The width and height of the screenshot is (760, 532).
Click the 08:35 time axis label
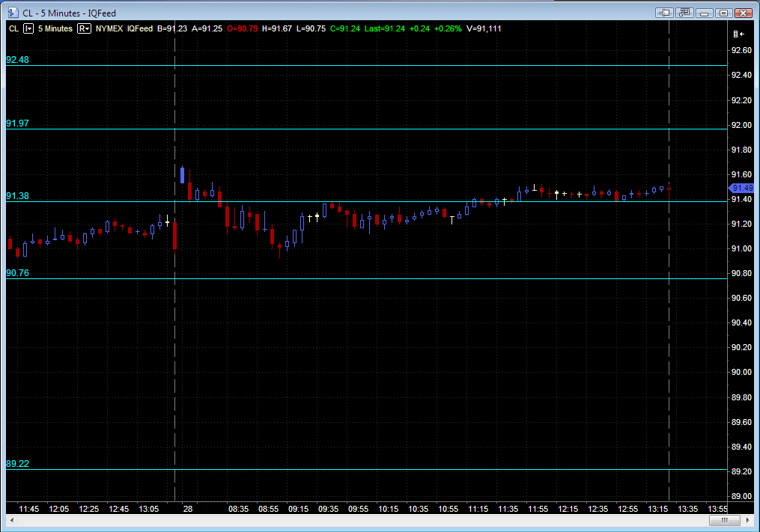click(x=238, y=509)
